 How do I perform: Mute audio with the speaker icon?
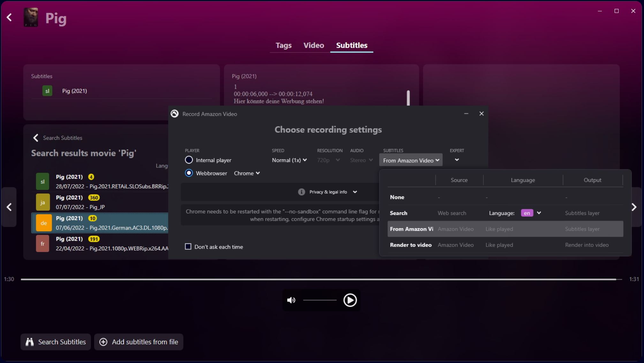pos(291,300)
